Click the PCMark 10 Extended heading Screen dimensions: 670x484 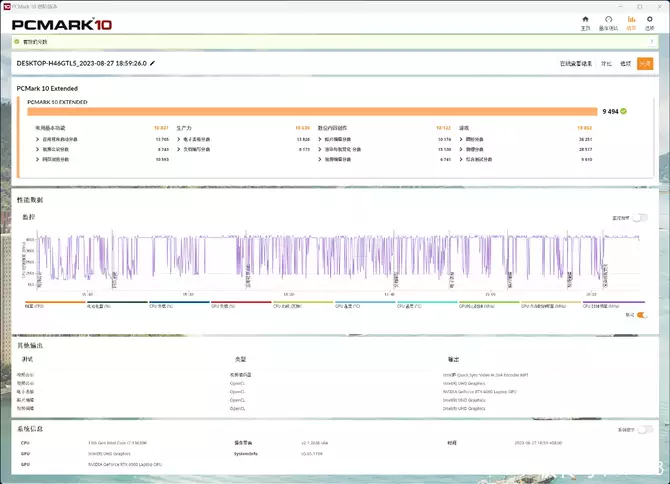click(x=47, y=88)
